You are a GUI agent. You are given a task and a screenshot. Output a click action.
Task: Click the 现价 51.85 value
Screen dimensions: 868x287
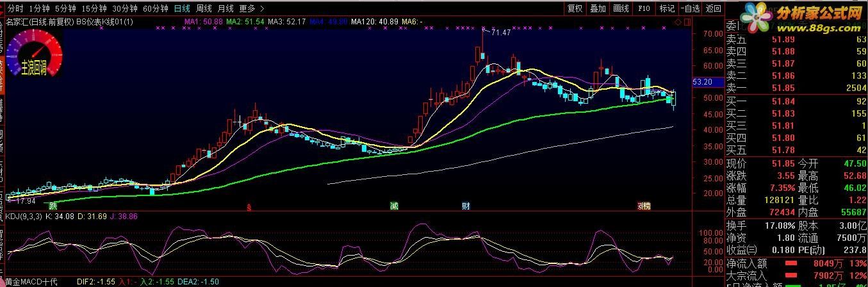(x=782, y=163)
